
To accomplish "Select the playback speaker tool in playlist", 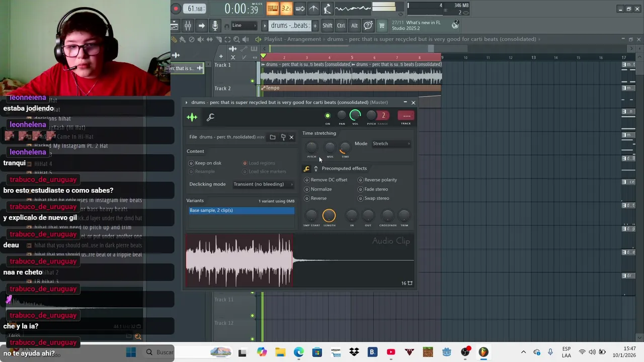I will coord(246,39).
